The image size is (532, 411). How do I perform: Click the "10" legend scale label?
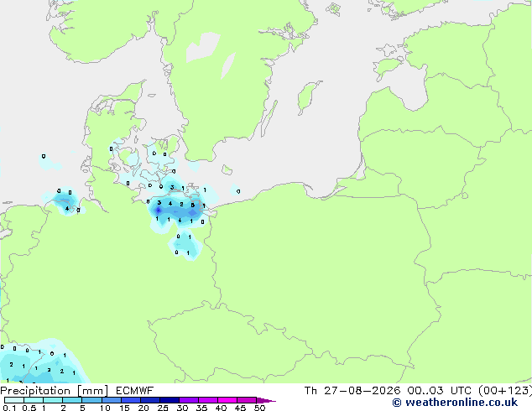pos(105,408)
